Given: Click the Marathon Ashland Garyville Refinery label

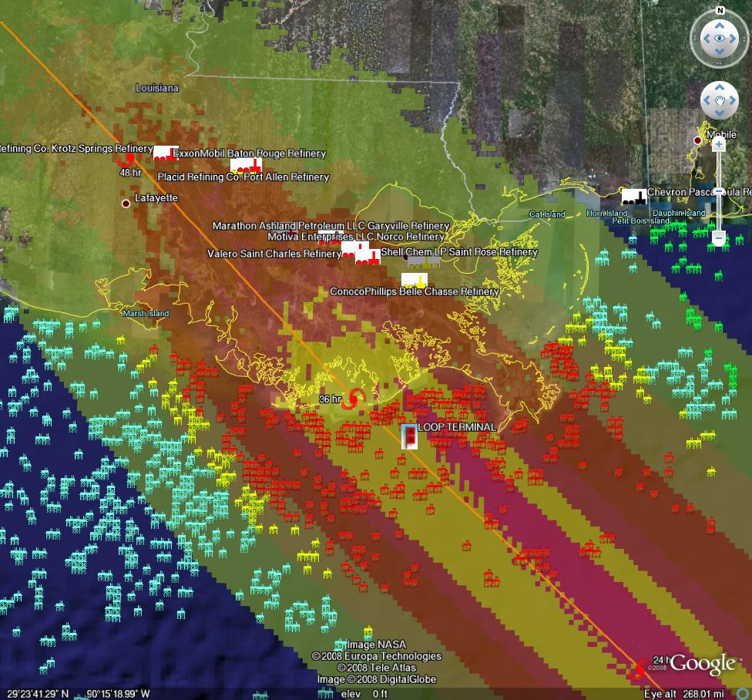Looking at the screenshot, I should coord(331,226).
